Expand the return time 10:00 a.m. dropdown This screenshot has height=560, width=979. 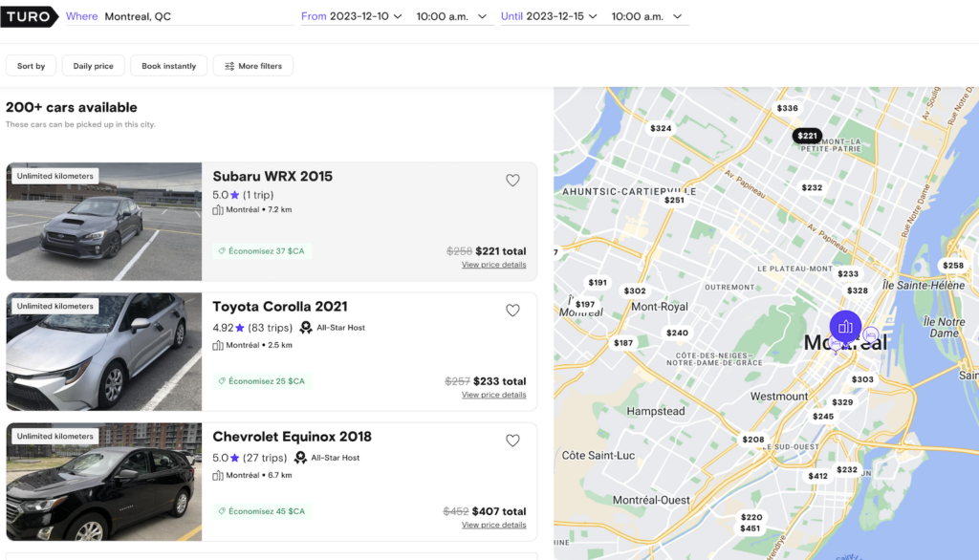pos(647,16)
